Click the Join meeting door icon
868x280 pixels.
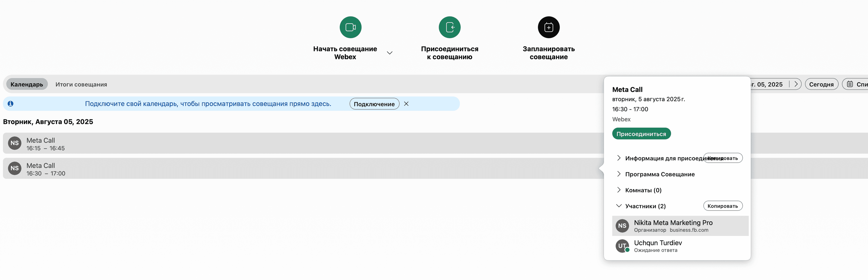point(450,27)
